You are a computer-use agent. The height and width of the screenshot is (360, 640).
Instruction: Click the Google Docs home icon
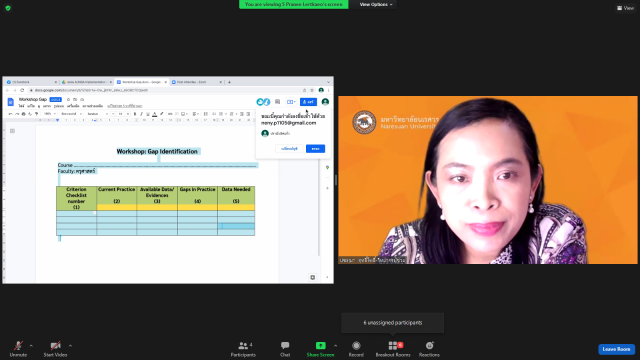11,102
